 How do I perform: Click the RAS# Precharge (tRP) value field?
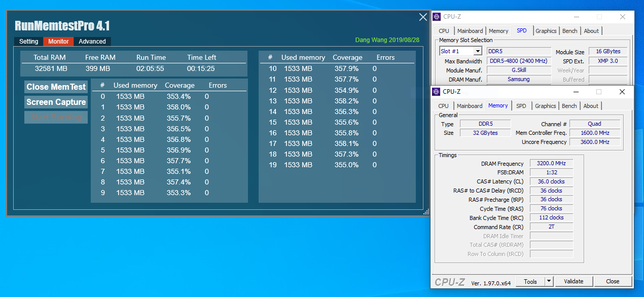[x=551, y=200]
